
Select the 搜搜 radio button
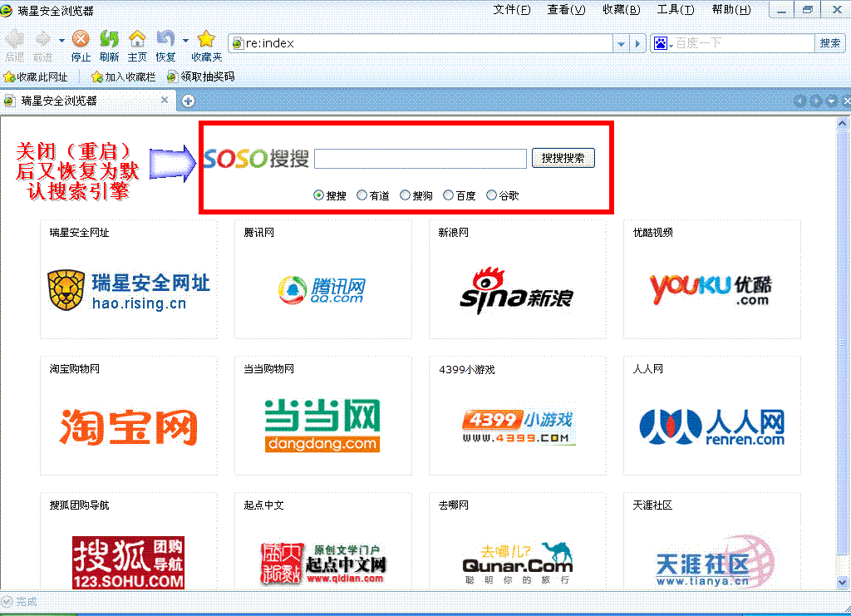point(318,195)
